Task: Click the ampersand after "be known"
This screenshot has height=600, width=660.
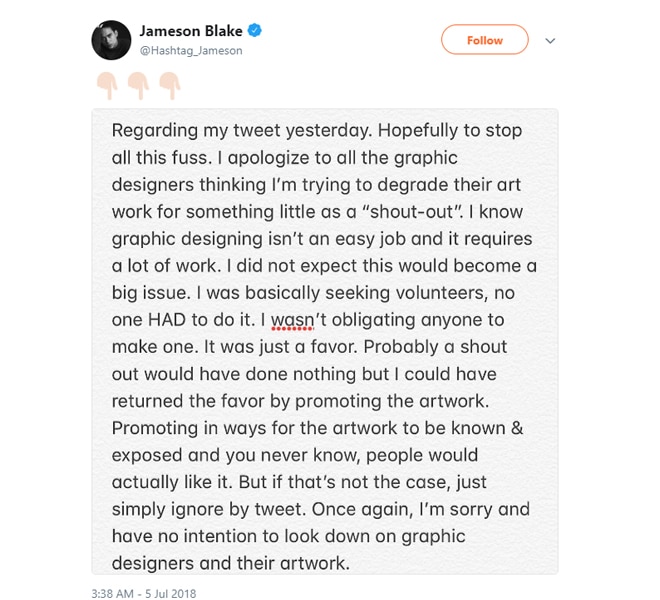Action: (x=517, y=428)
